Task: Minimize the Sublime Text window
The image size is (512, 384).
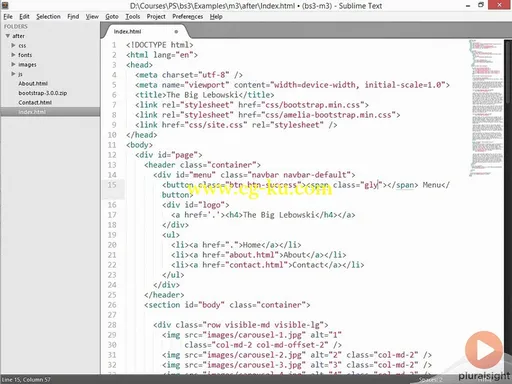Action: tap(468, 5)
